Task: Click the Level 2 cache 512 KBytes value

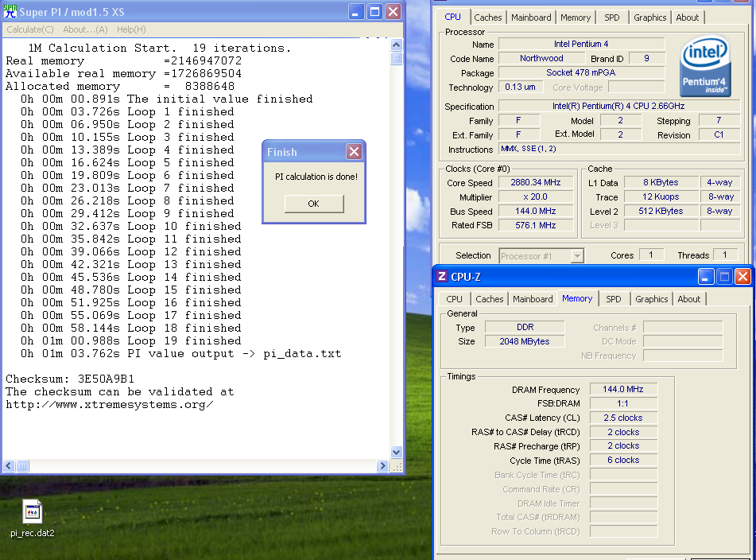Action: [661, 211]
